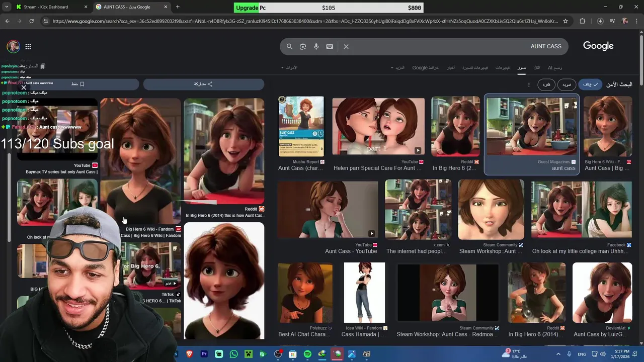Go to the Google logo homepage
644x362 pixels.
coord(598,46)
